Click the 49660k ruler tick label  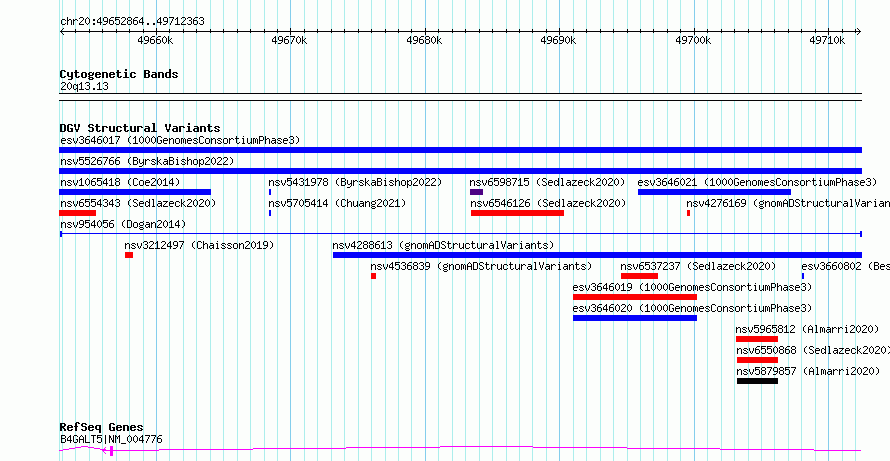tap(156, 40)
